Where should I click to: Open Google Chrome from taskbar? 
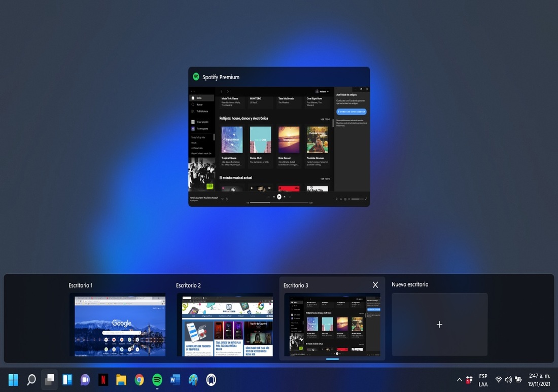(x=139, y=380)
